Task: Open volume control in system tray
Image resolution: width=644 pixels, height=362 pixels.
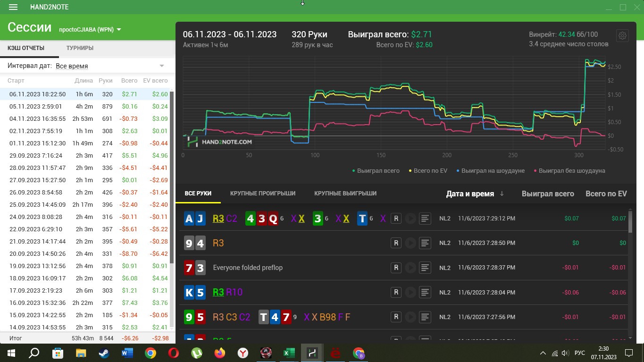Action: pos(565,353)
